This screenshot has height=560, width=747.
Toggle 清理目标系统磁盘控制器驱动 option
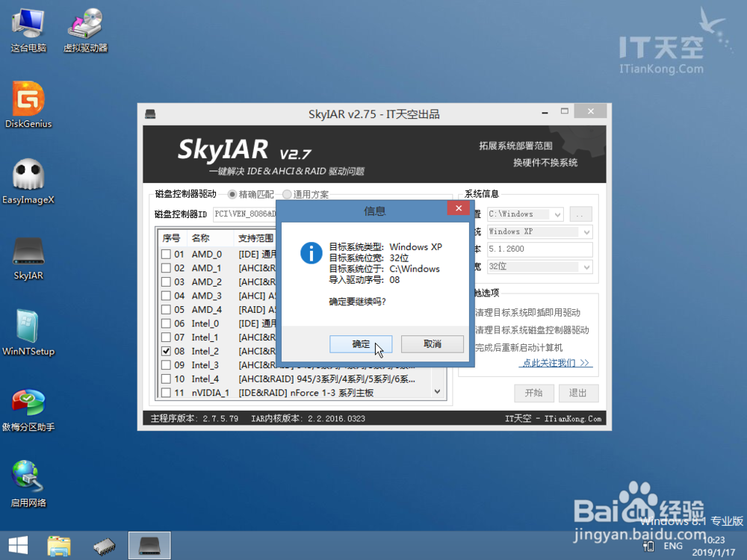[x=532, y=330]
